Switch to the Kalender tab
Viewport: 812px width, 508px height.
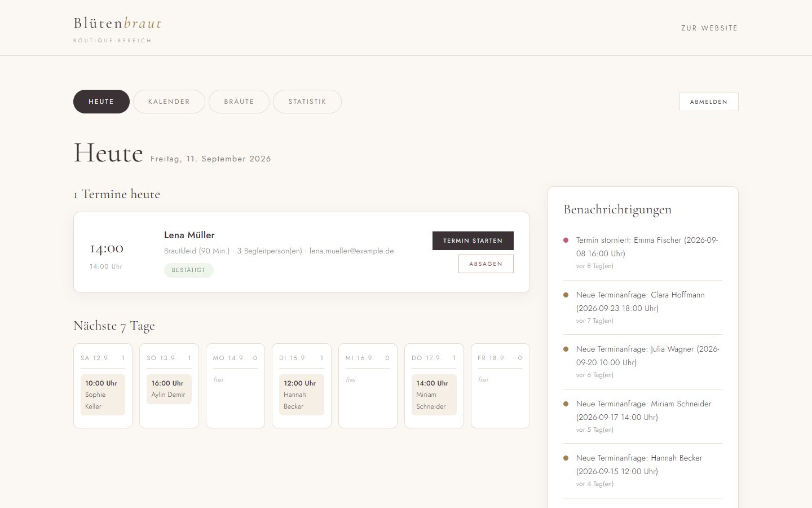point(169,102)
